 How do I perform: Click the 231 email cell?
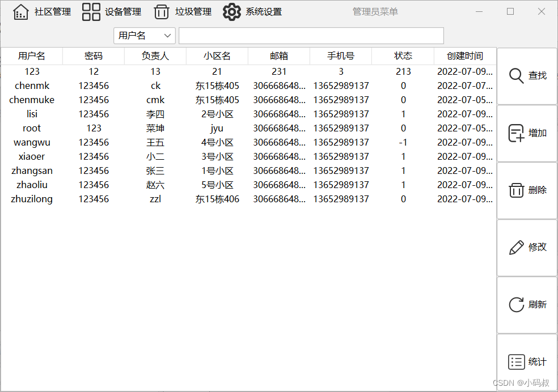pyautogui.click(x=279, y=72)
